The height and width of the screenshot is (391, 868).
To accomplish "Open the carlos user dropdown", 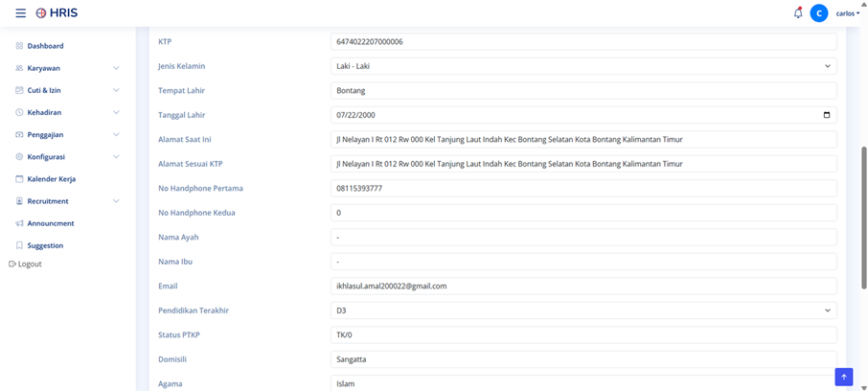I will pyautogui.click(x=848, y=13).
